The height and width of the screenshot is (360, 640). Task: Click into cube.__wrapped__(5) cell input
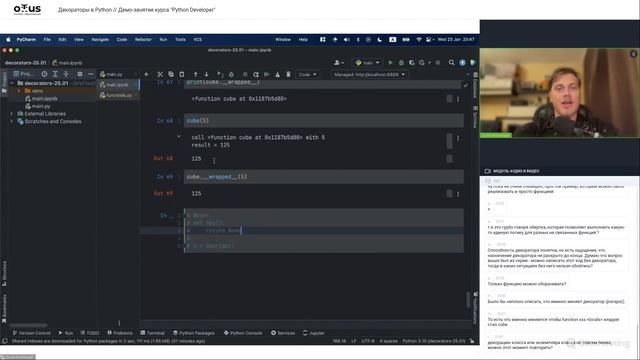click(324, 177)
